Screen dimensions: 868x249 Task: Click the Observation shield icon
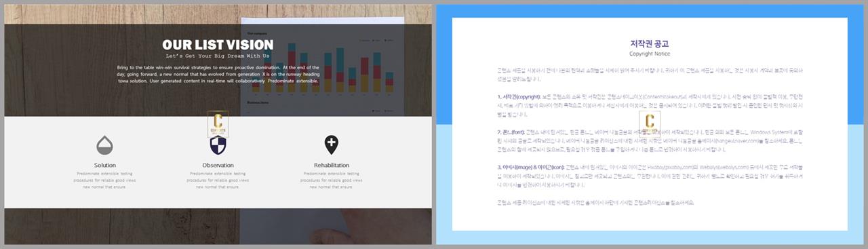218,145
